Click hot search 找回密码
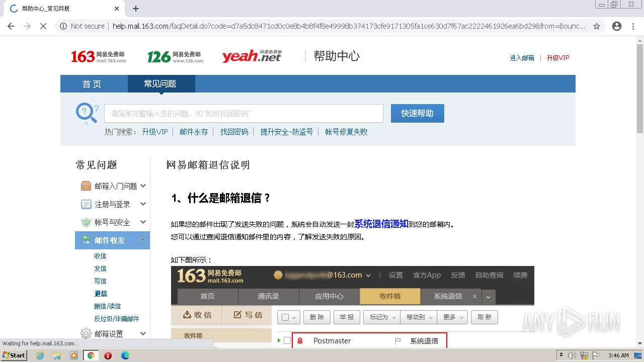Screen dimensions: 644x362 tap(234, 132)
